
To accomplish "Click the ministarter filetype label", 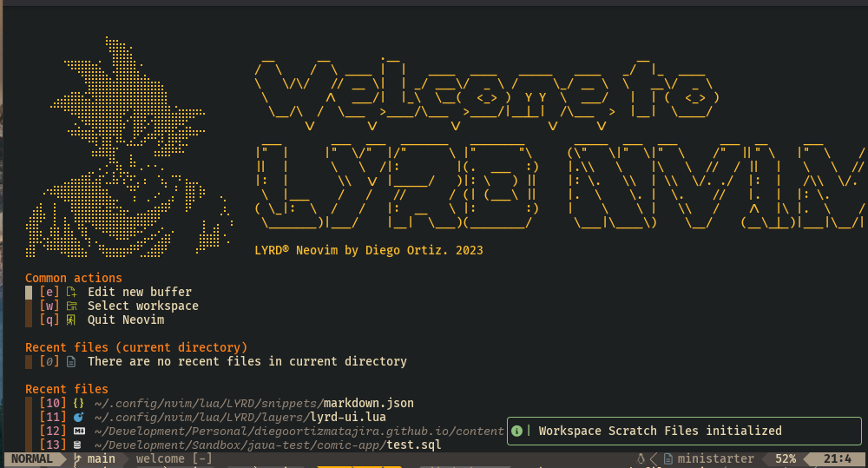I will click(x=716, y=458).
